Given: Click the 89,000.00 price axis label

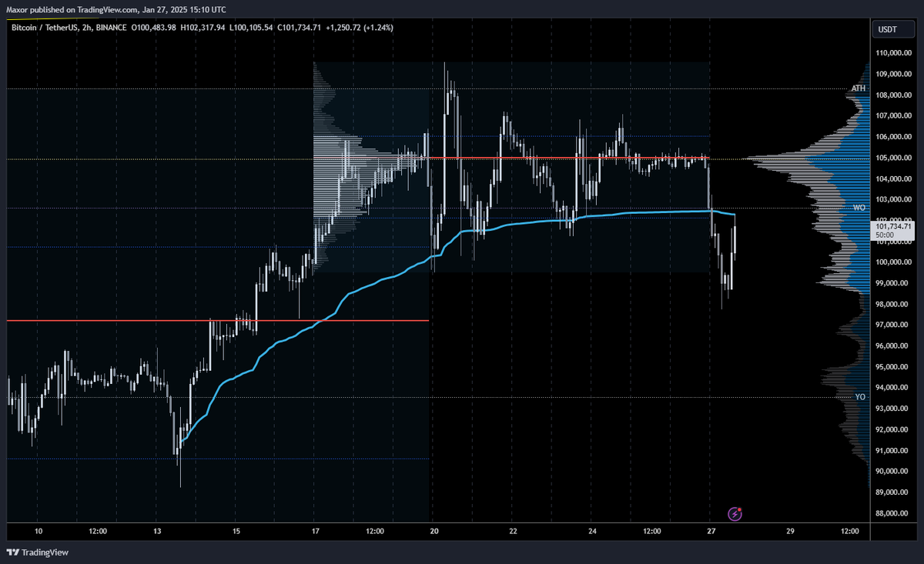Looking at the screenshot, I should tap(893, 492).
